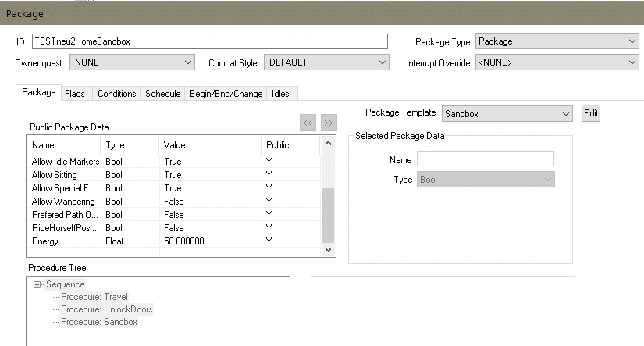Click the left double-arrow button
The height and width of the screenshot is (346, 644).
click(x=308, y=123)
